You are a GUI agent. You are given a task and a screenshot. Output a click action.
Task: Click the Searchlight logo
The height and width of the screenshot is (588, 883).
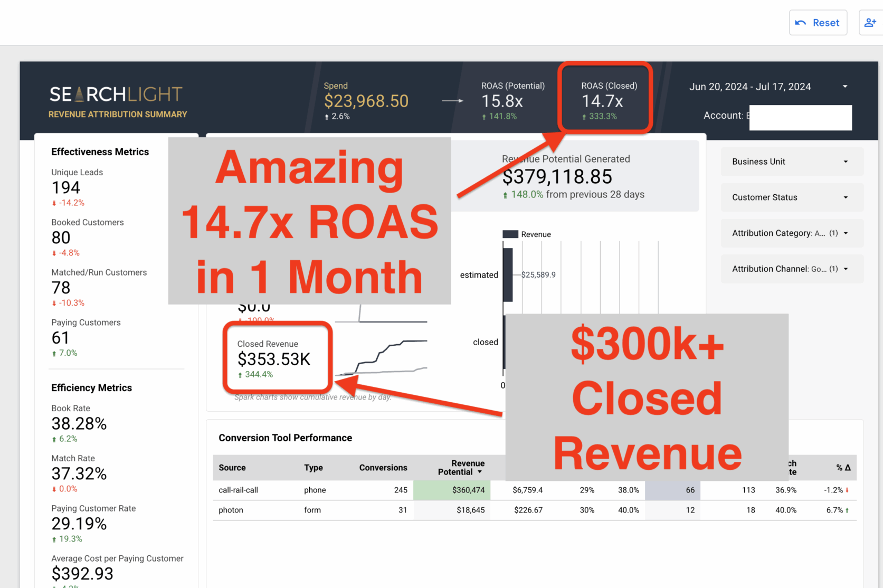(116, 94)
